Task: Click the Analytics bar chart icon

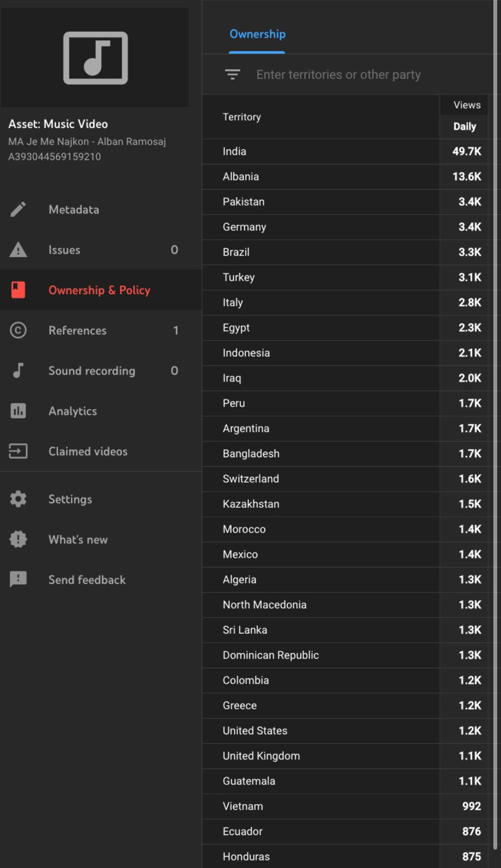Action: [18, 411]
